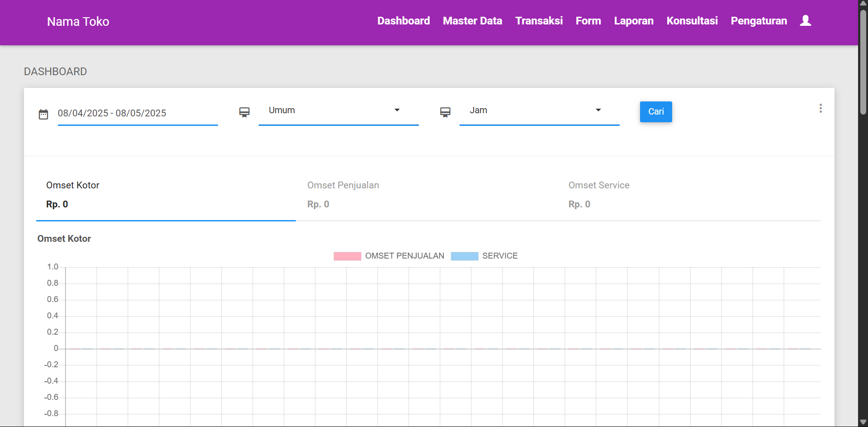Open the three-dot more options menu

pos(820,108)
